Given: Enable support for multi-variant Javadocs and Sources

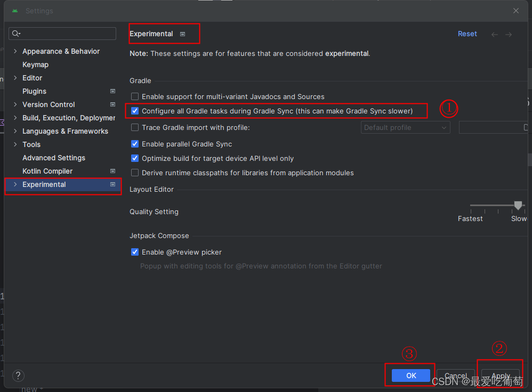Looking at the screenshot, I should (135, 96).
